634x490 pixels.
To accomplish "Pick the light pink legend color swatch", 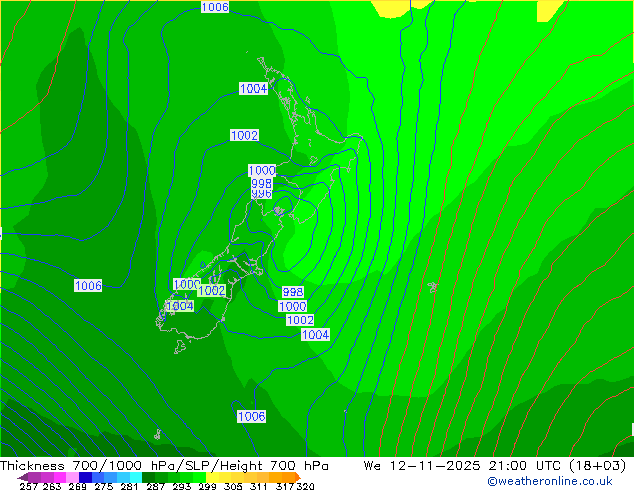I will click(72, 477).
